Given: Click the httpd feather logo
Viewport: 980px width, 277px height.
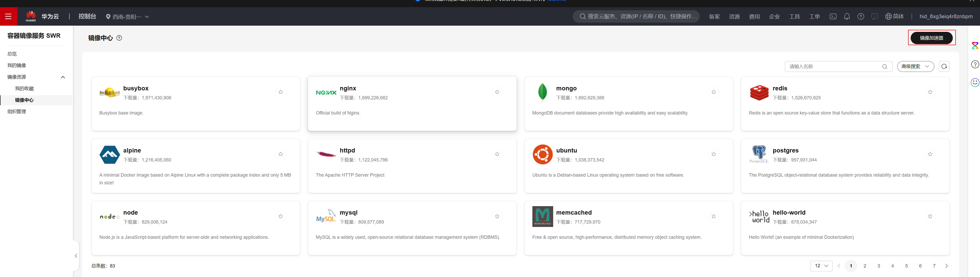Looking at the screenshot, I should point(326,154).
